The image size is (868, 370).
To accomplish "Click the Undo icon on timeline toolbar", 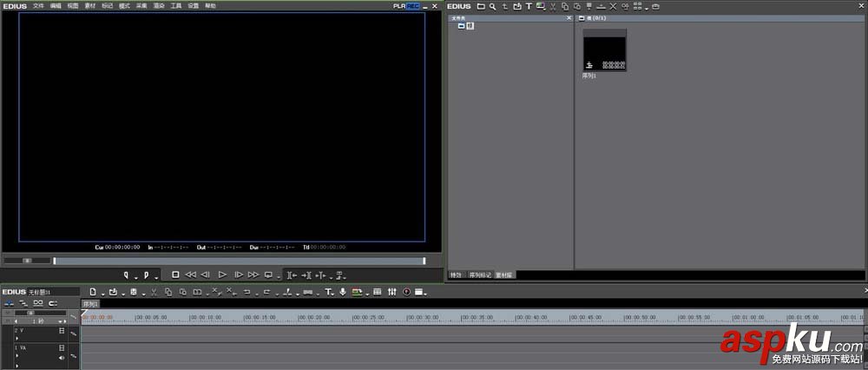I will click(247, 292).
